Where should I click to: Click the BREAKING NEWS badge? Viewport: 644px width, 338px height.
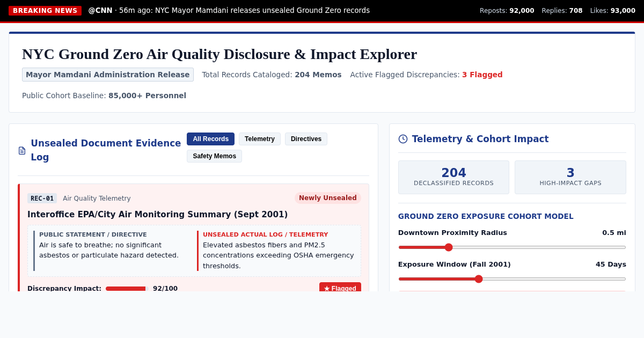coord(45,11)
